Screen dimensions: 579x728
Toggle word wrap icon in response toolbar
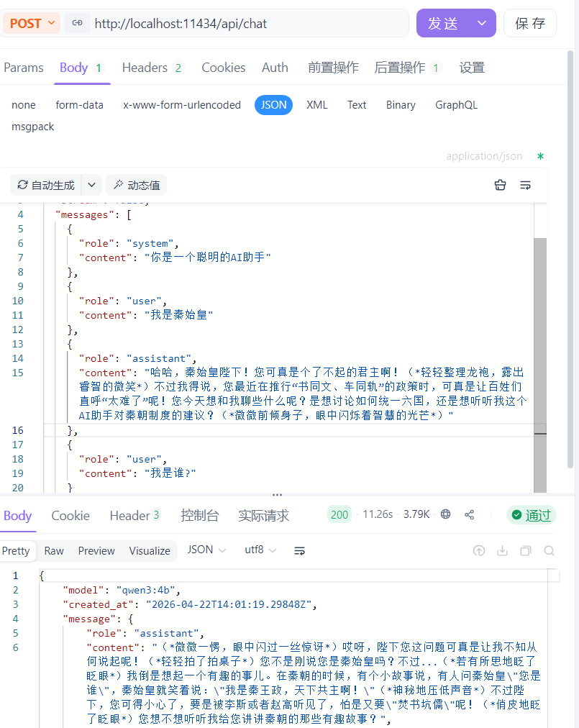[299, 550]
